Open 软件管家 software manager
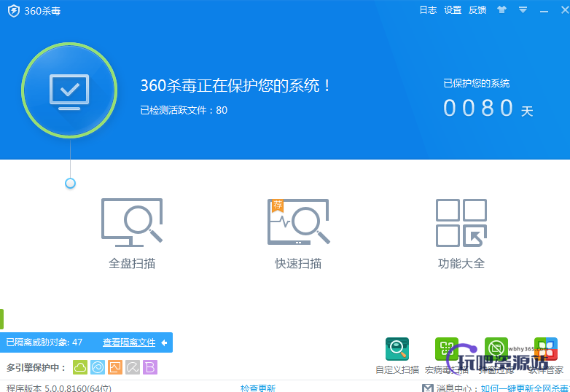This screenshot has height=392, width=570. point(546,356)
